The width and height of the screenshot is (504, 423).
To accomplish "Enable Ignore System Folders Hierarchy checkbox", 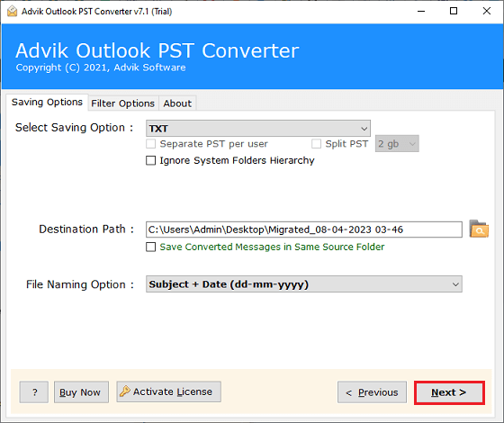I will [151, 160].
